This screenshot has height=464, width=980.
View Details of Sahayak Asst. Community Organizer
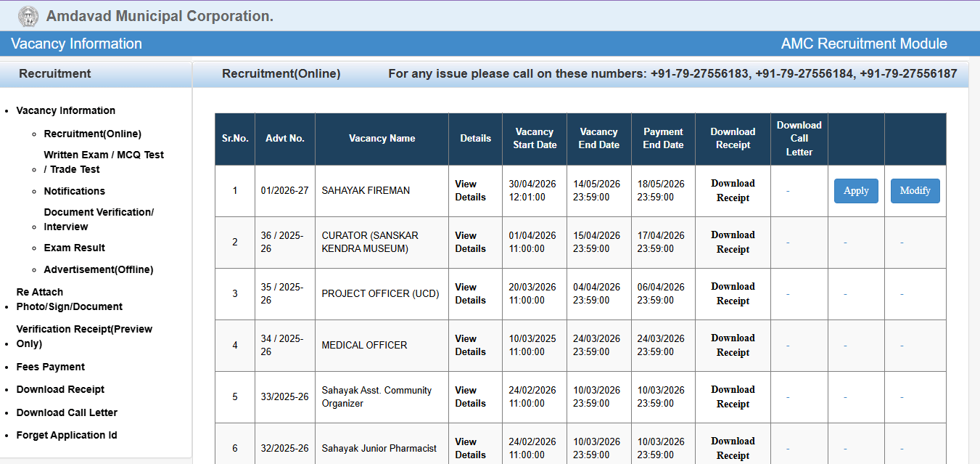point(471,396)
